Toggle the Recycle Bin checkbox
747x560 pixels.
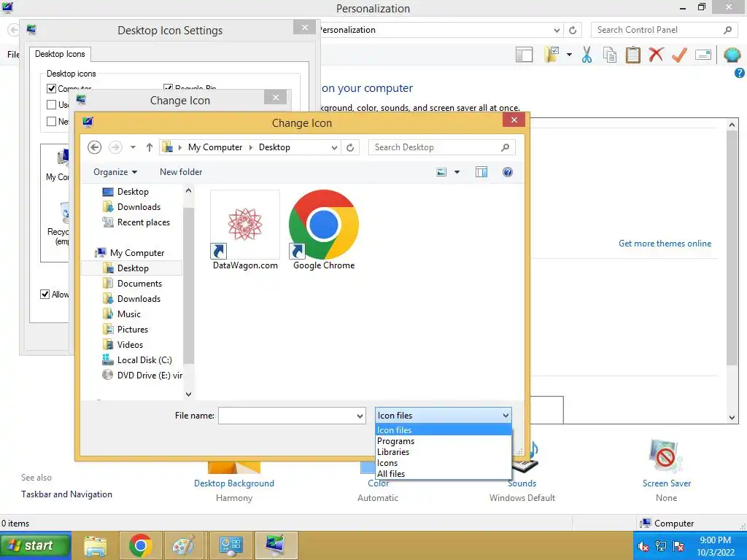tap(169, 87)
